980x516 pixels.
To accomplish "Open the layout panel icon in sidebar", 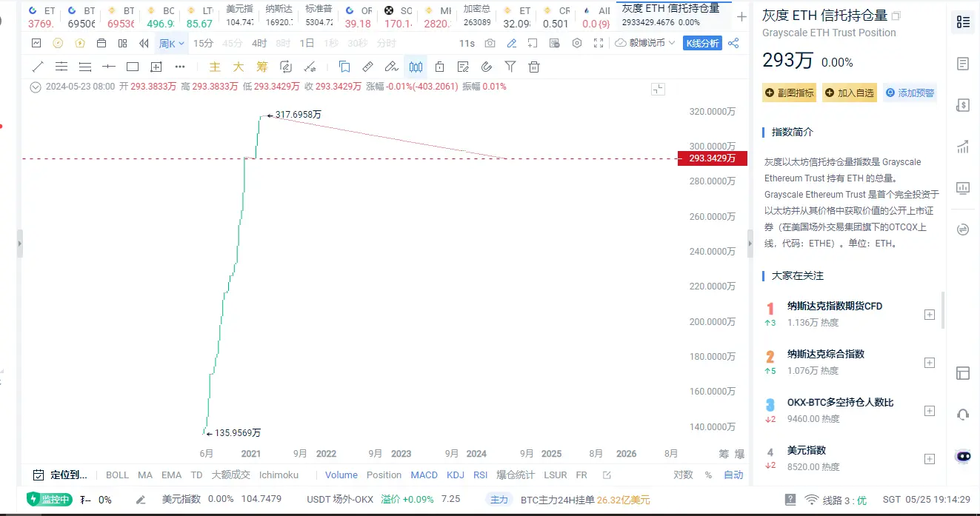I will pos(963,373).
